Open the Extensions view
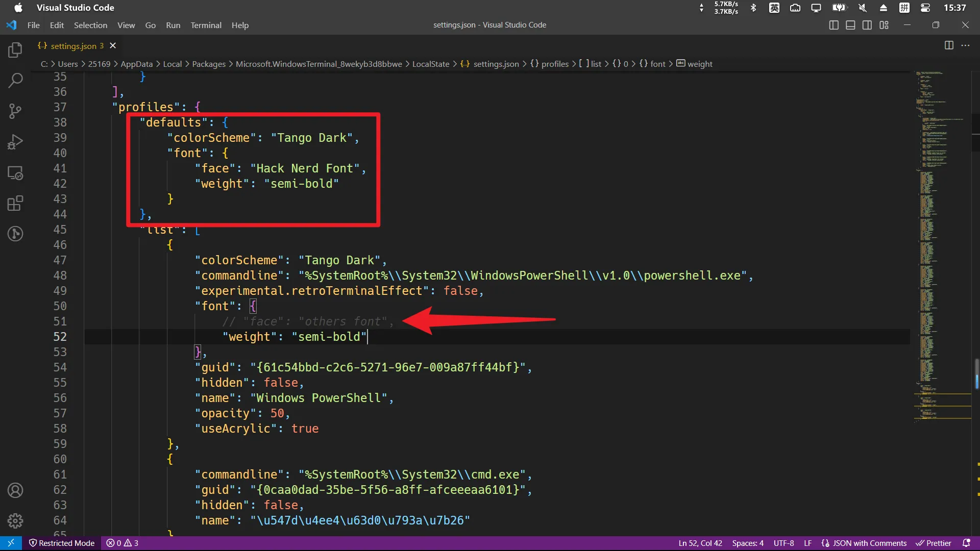This screenshot has height=551, width=980. coord(15,204)
